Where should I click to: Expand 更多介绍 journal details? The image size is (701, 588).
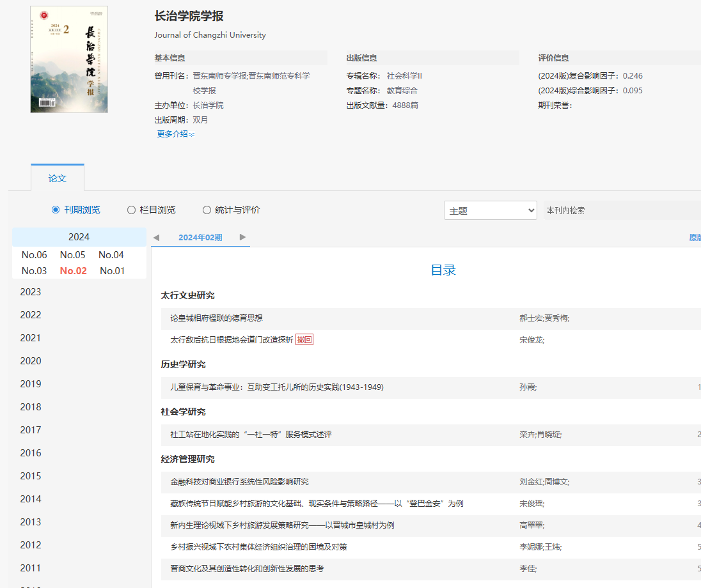(175, 134)
